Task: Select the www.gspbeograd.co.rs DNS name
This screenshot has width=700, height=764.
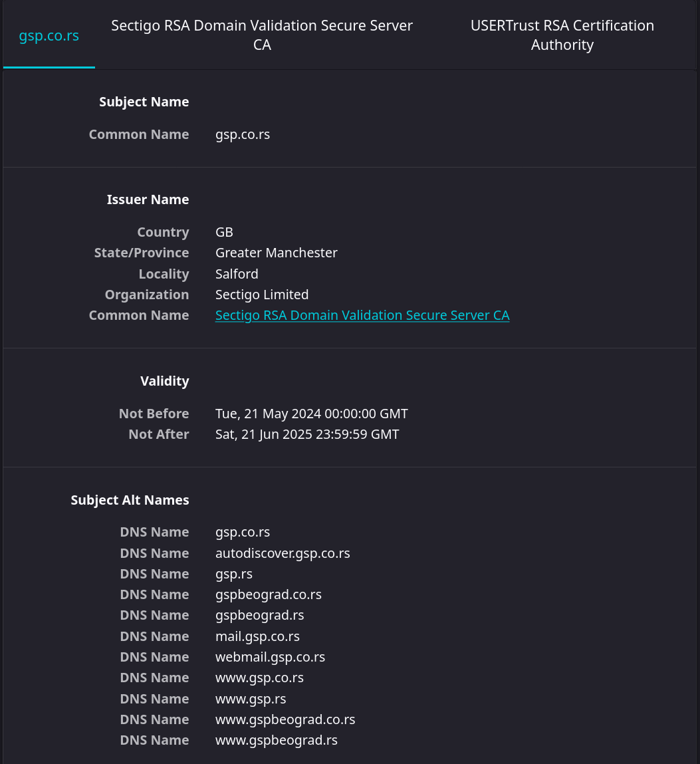Action: tap(285, 719)
